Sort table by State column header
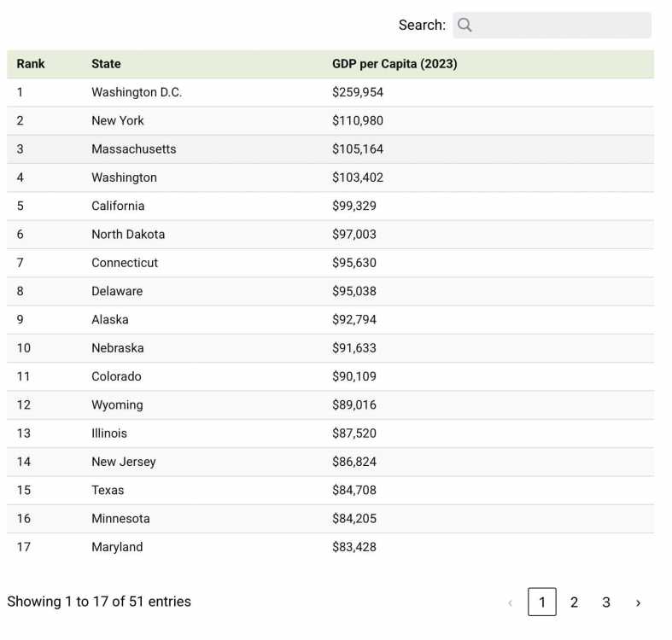672x640 pixels. coord(106,64)
